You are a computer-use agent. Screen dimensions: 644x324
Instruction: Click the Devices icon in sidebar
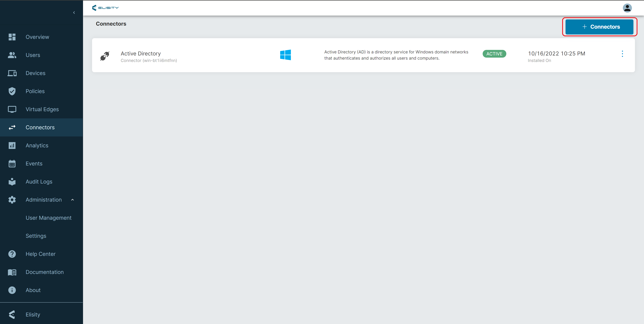point(12,73)
